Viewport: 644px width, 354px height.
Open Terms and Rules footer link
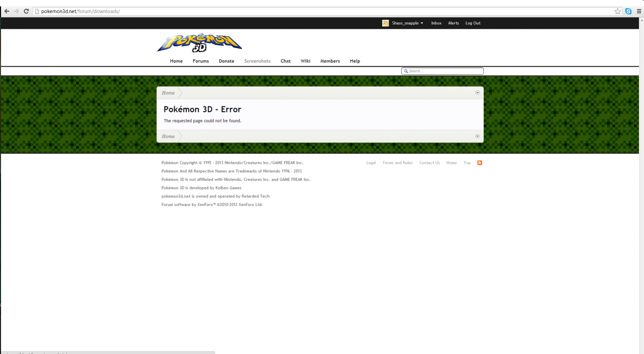pyautogui.click(x=397, y=163)
